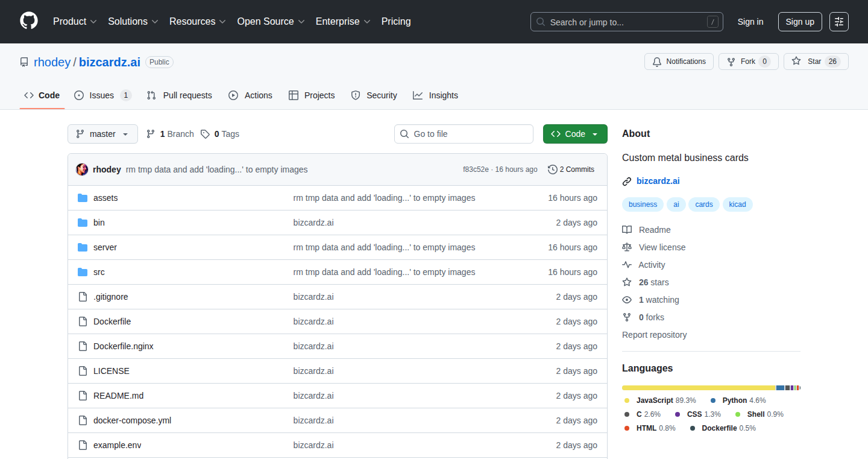Click the pulse icon next to Activity

627,265
